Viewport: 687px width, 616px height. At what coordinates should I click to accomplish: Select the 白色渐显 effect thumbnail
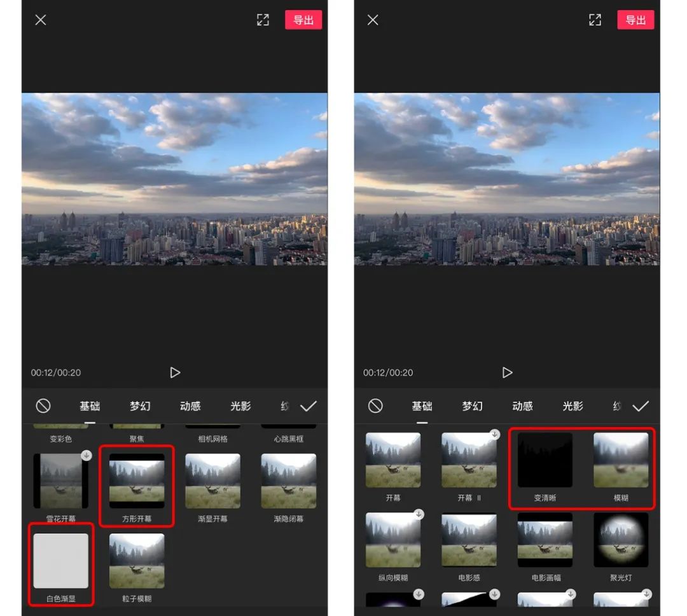coord(61,561)
